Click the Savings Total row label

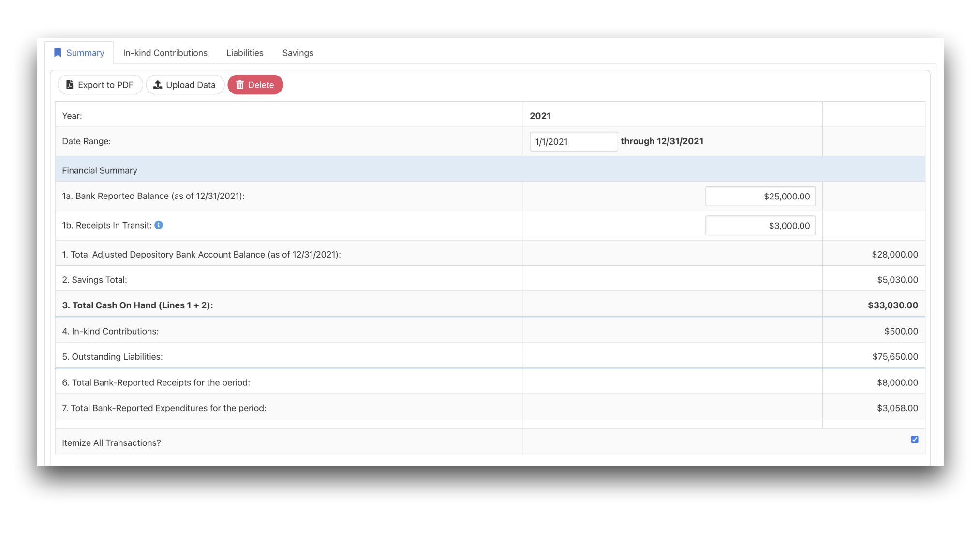click(94, 280)
